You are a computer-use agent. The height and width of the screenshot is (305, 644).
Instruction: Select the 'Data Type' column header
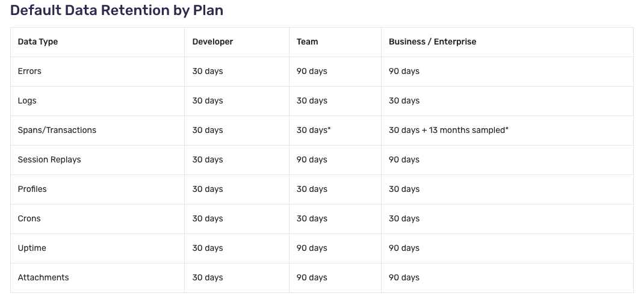[x=38, y=42]
